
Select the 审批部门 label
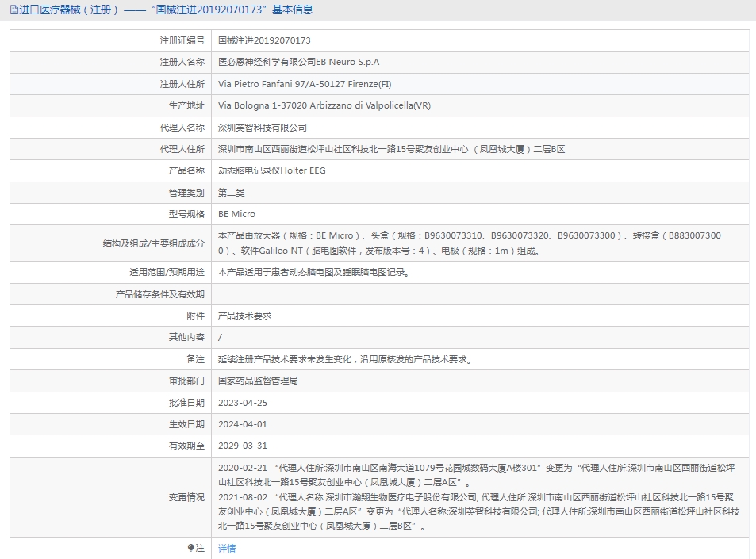pos(186,381)
